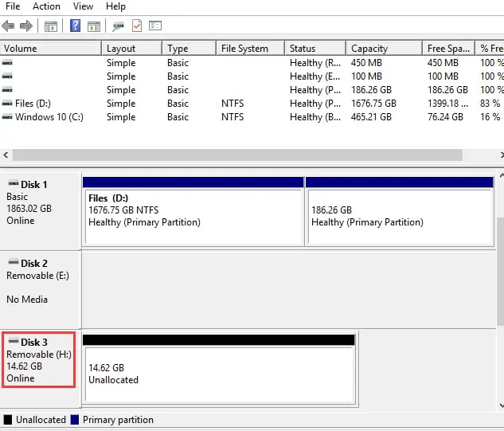
Task: Select Windows 10 (C:) volume row
Action: click(x=49, y=117)
